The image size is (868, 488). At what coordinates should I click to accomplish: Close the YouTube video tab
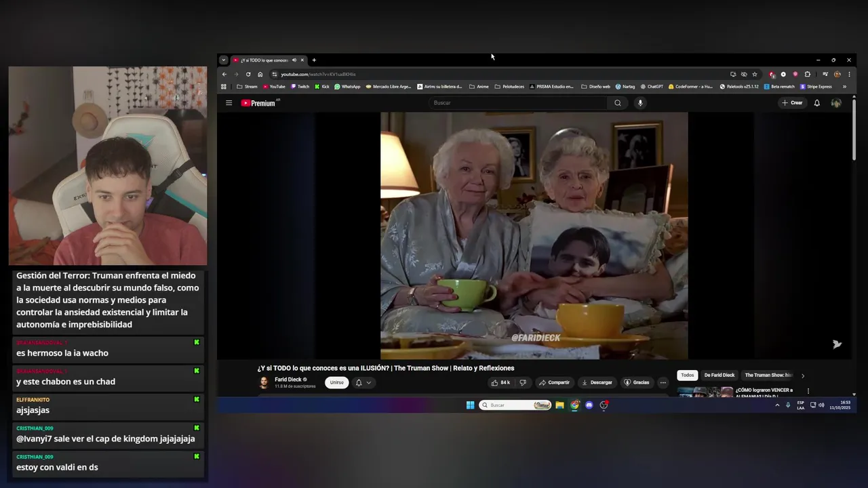[302, 60]
